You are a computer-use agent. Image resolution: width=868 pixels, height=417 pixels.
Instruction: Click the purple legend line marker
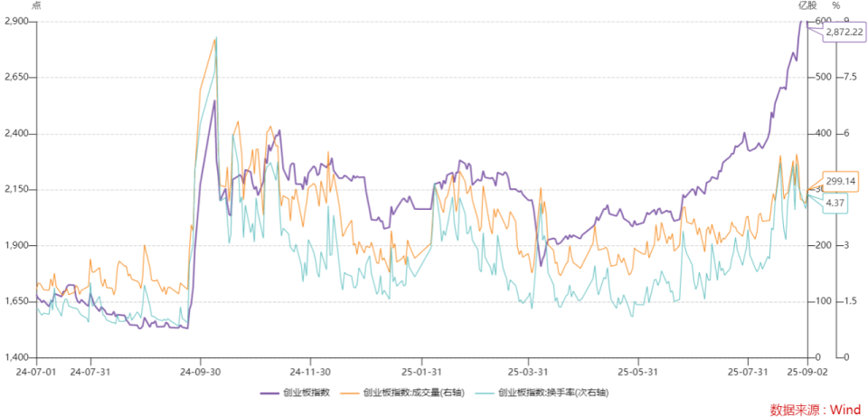pyautogui.click(x=269, y=393)
